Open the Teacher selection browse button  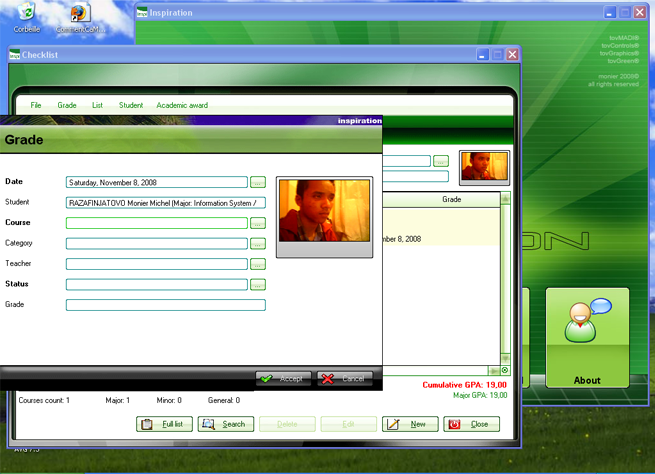tap(258, 264)
